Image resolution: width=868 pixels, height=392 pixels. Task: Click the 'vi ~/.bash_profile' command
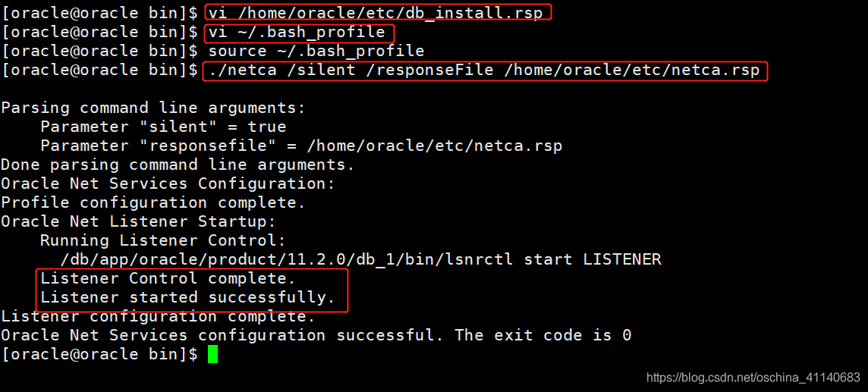click(297, 33)
